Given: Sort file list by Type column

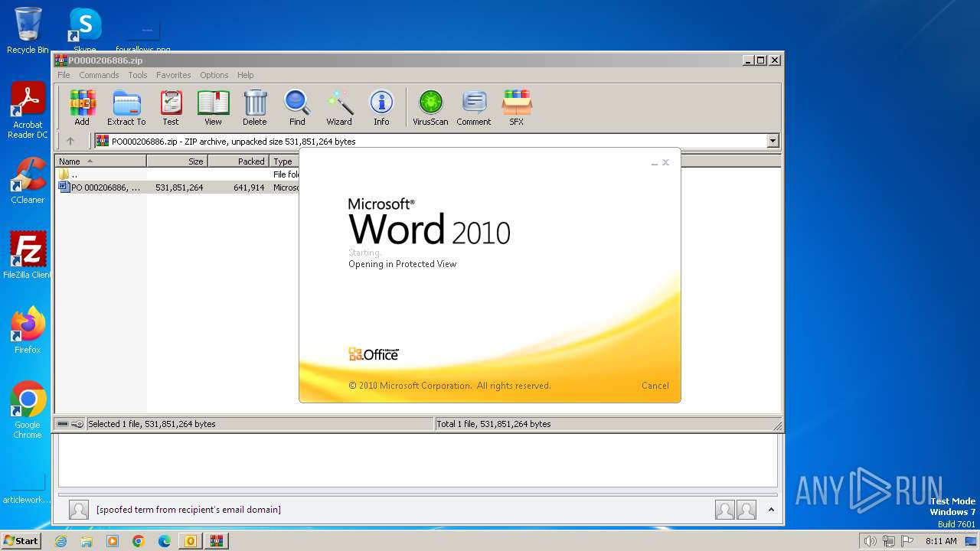Looking at the screenshot, I should pos(284,161).
